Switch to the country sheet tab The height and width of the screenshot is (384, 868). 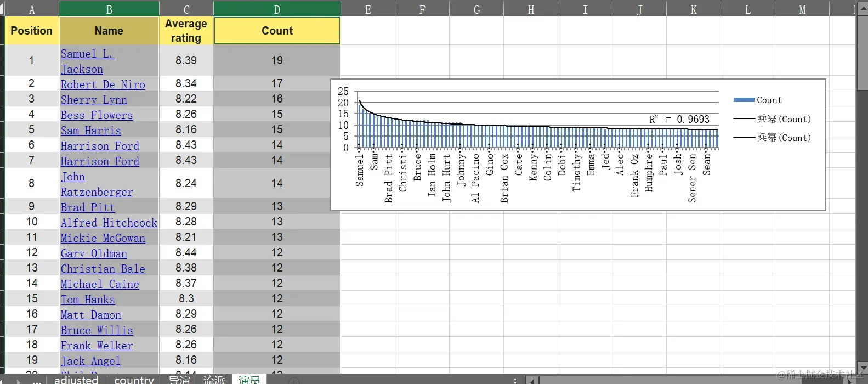134,380
